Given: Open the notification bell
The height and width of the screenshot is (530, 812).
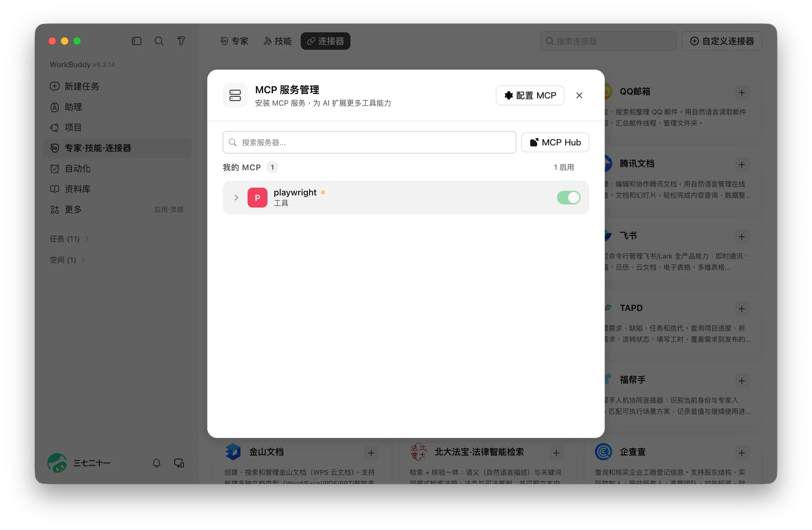Looking at the screenshot, I should tap(157, 463).
